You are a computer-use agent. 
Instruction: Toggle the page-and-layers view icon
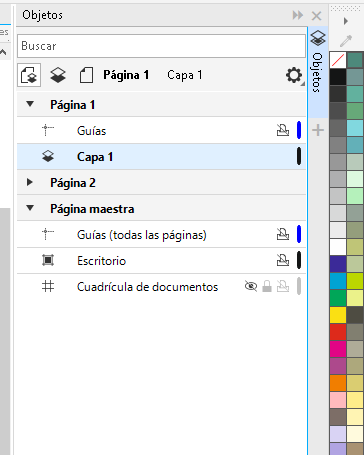coord(29,75)
